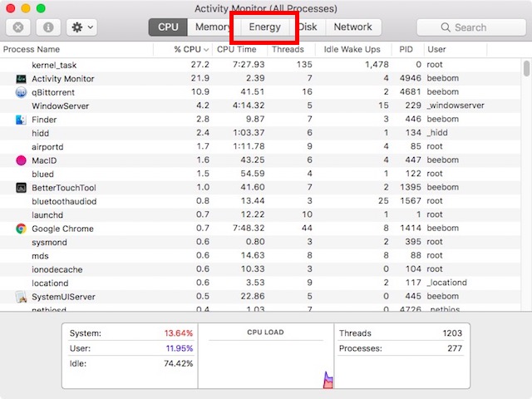
Task: Click the Idle 74.42% value
Action: (x=179, y=364)
